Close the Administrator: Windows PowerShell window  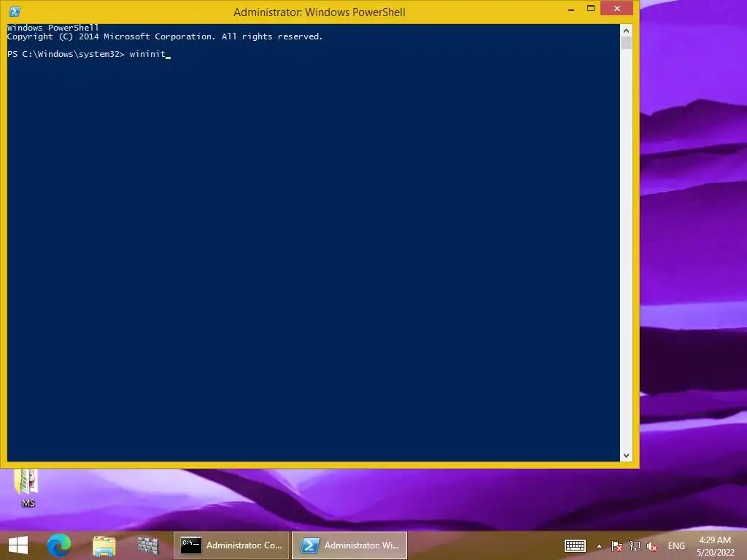tap(617, 9)
